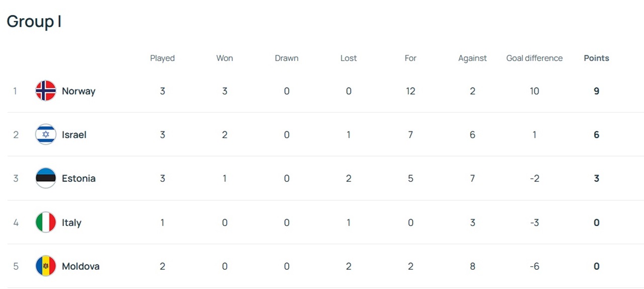Click the Moldova flag icon
644x289 pixels.
coord(46,266)
